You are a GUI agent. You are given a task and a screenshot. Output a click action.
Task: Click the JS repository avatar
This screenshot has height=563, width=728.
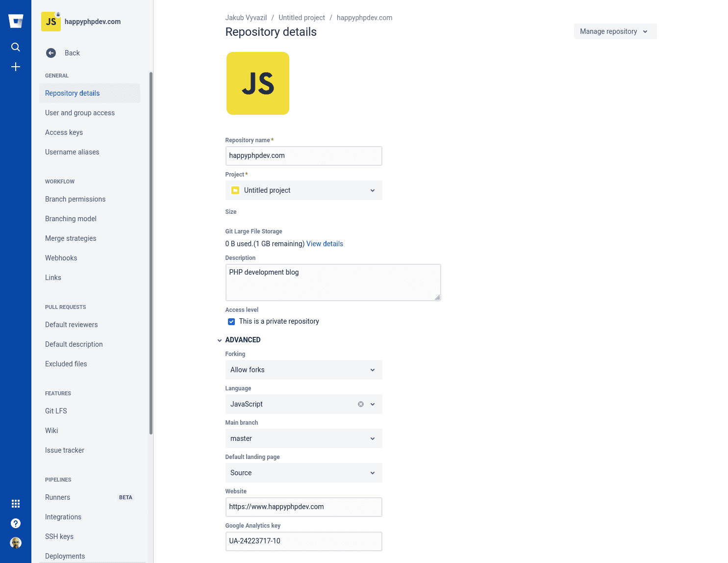[257, 83]
